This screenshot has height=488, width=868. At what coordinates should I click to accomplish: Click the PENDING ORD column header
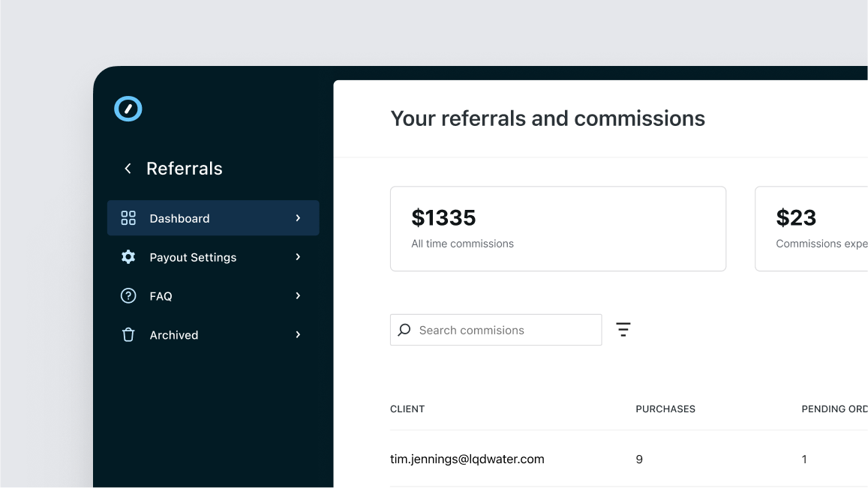pos(835,409)
